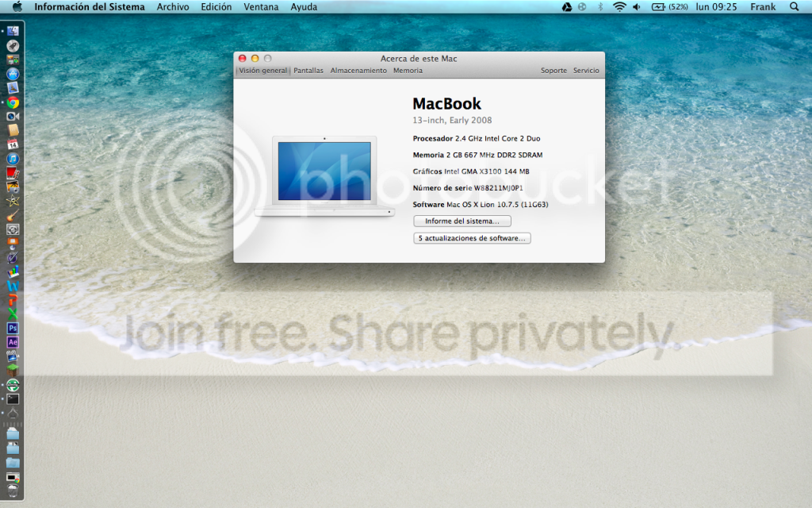This screenshot has height=508, width=812.
Task: Launch Photoshop from the dock
Action: point(13,328)
